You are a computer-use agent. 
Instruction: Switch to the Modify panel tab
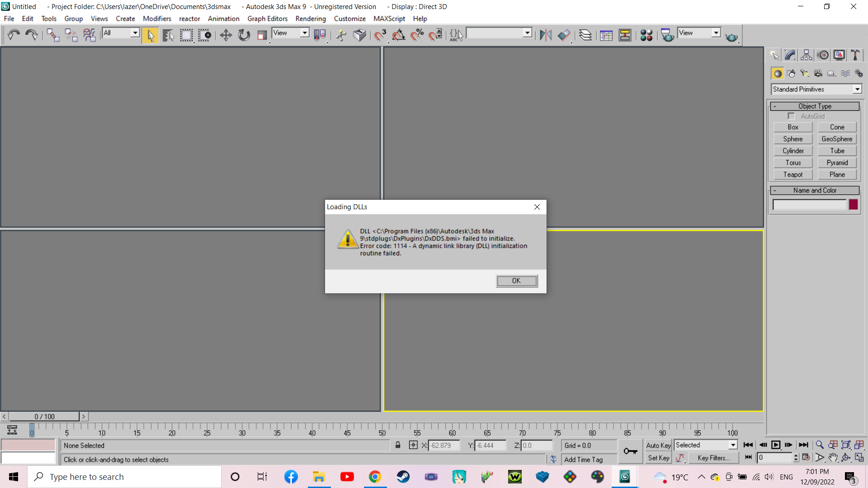(790, 55)
